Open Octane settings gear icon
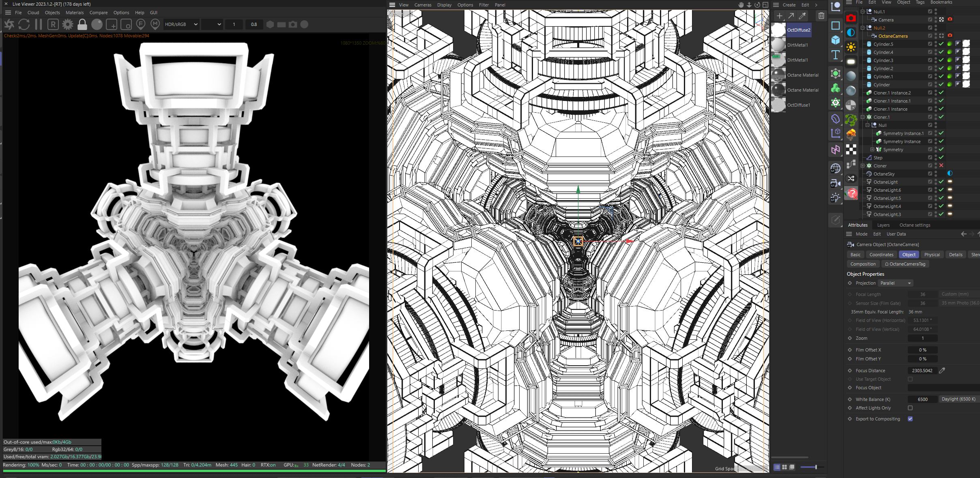This screenshot has height=478, width=980. (68, 24)
